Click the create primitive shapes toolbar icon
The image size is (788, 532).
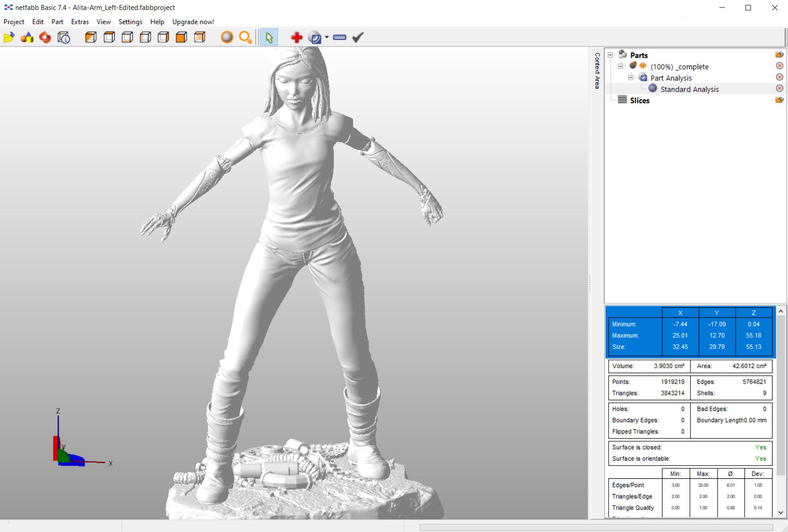click(x=27, y=37)
